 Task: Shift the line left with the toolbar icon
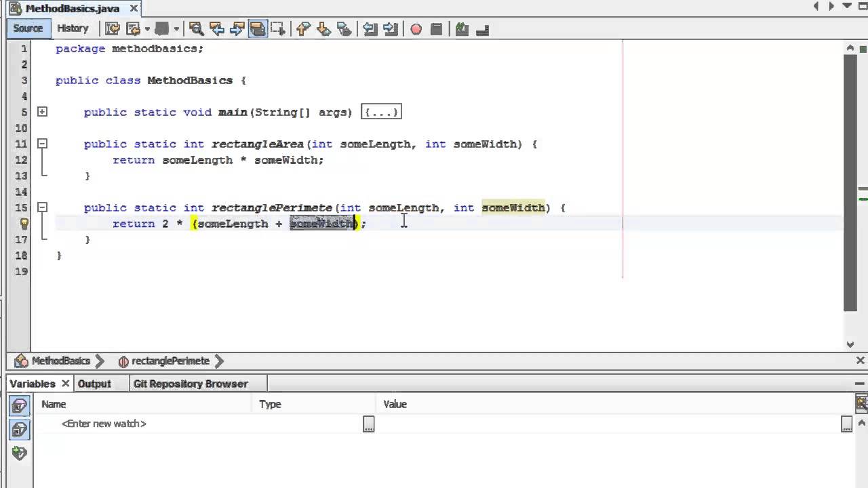[370, 29]
